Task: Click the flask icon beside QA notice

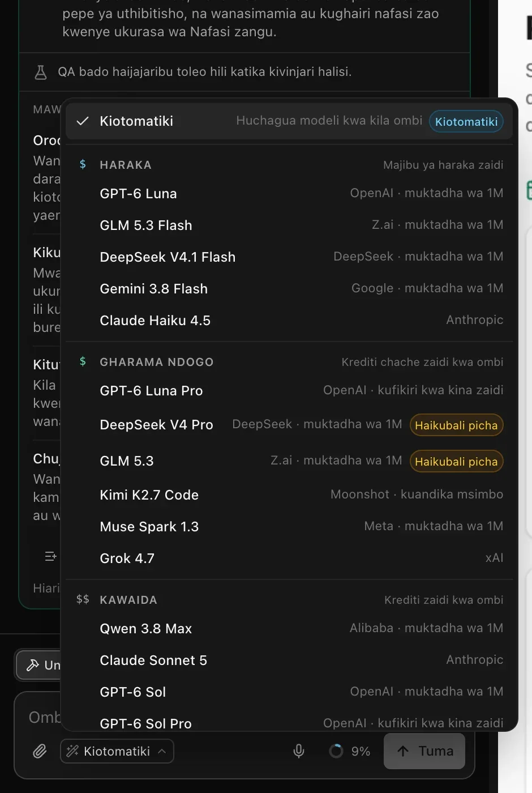Action: coord(41,72)
